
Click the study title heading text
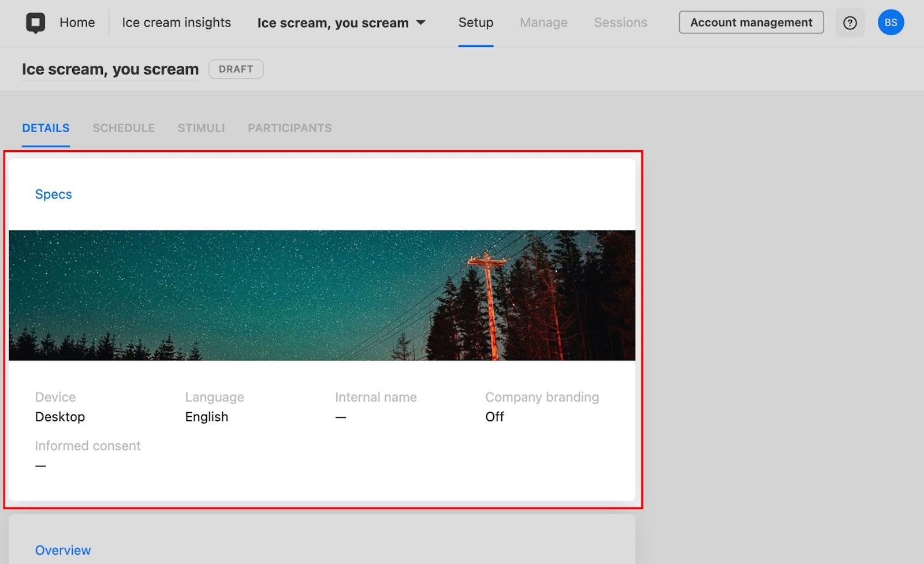point(110,69)
